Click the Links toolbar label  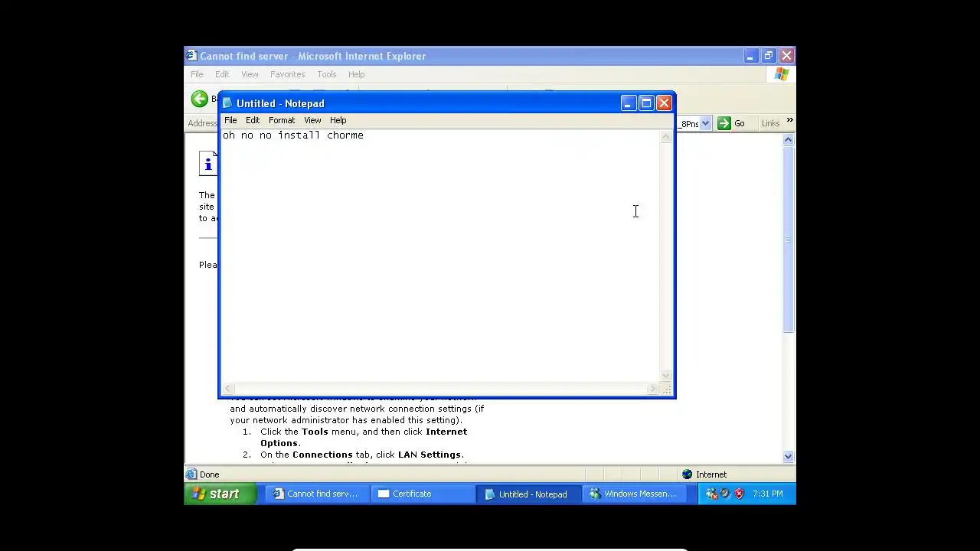(770, 123)
